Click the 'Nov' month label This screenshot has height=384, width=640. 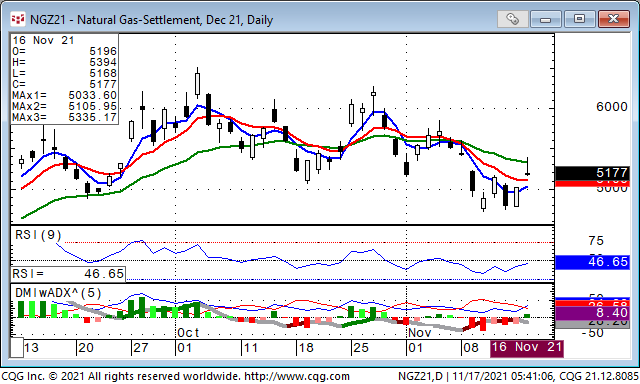click(420, 333)
